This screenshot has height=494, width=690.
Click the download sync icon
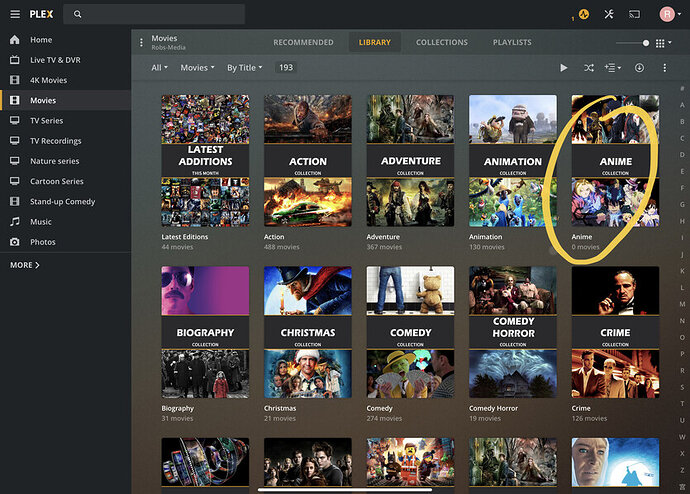pyautogui.click(x=639, y=68)
